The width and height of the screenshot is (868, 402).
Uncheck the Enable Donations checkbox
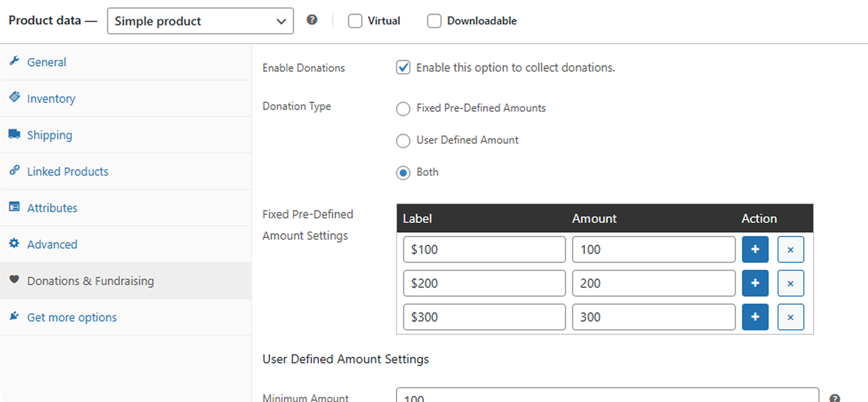403,67
